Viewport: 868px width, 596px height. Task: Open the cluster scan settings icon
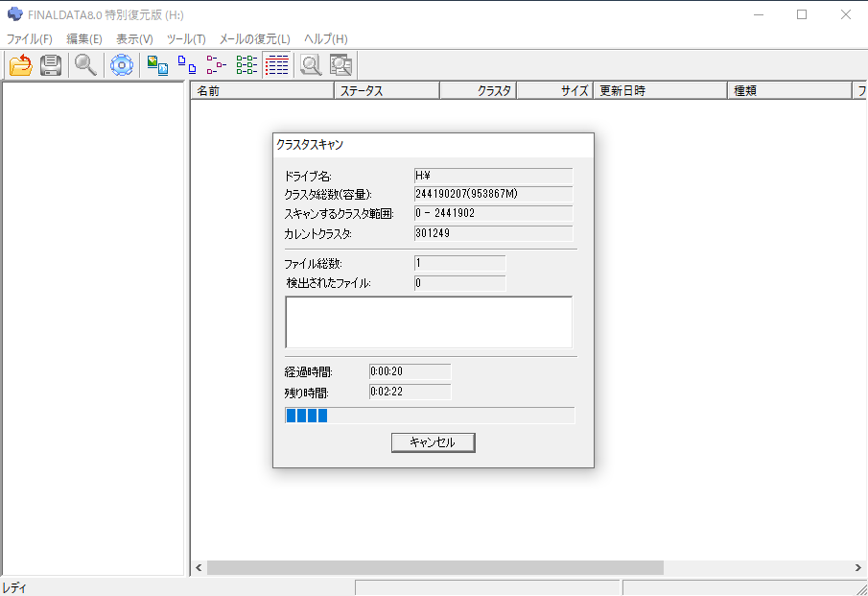121,64
